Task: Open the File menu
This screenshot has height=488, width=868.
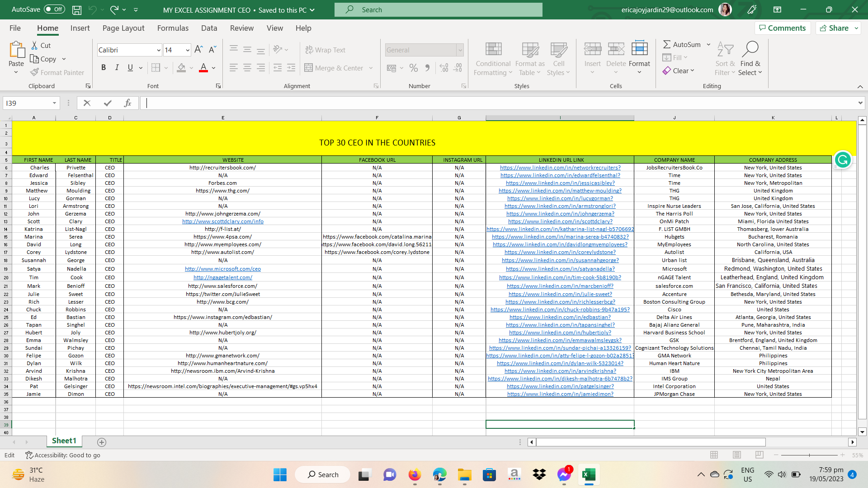Action: tap(15, 28)
